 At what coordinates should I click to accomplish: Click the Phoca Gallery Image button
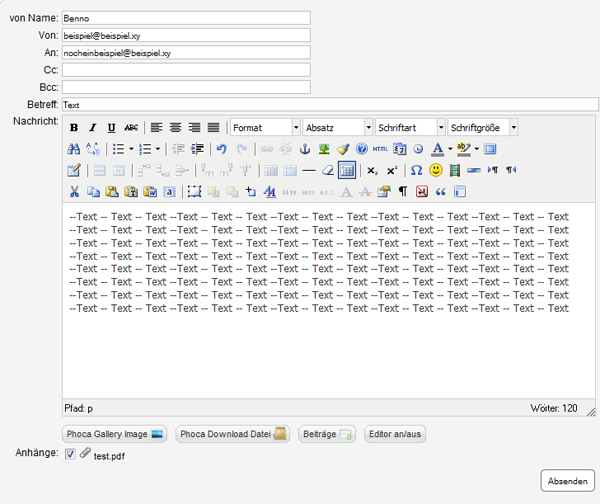(x=114, y=434)
